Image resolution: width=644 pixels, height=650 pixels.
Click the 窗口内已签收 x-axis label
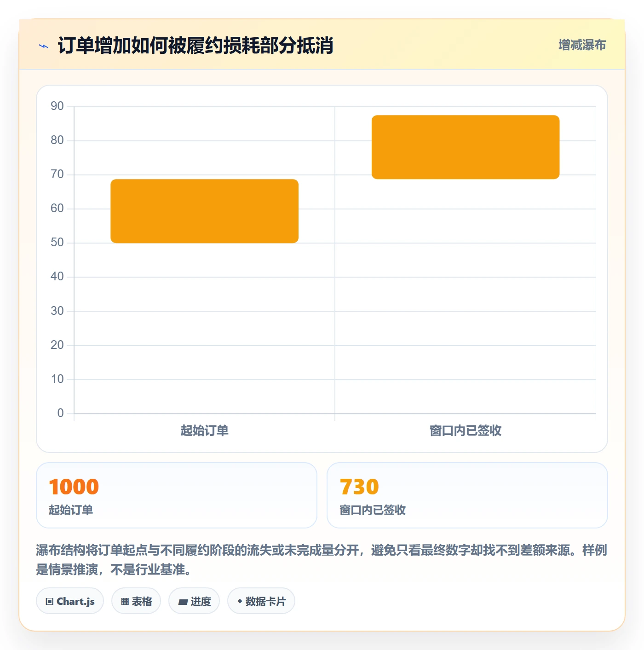466,431
